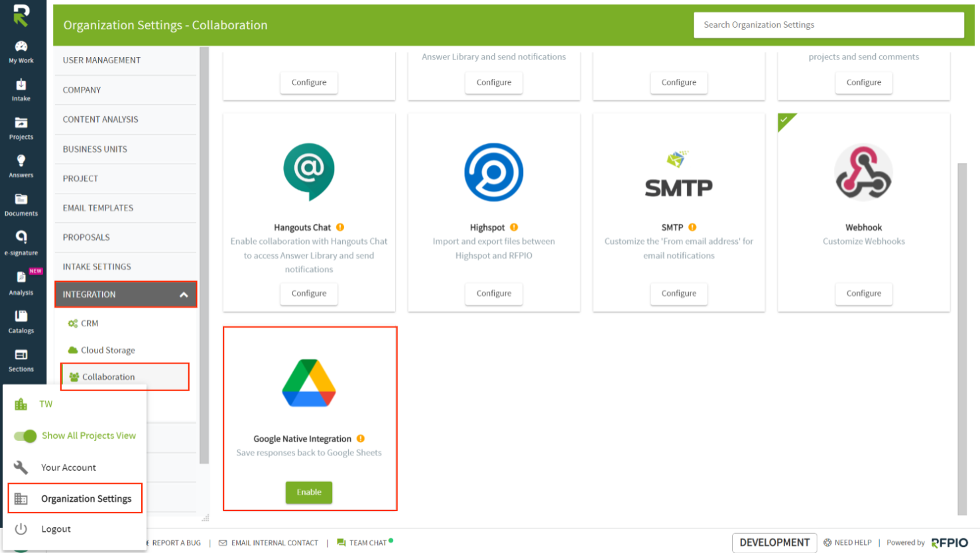Open Answers lightbulb icon

point(21,160)
